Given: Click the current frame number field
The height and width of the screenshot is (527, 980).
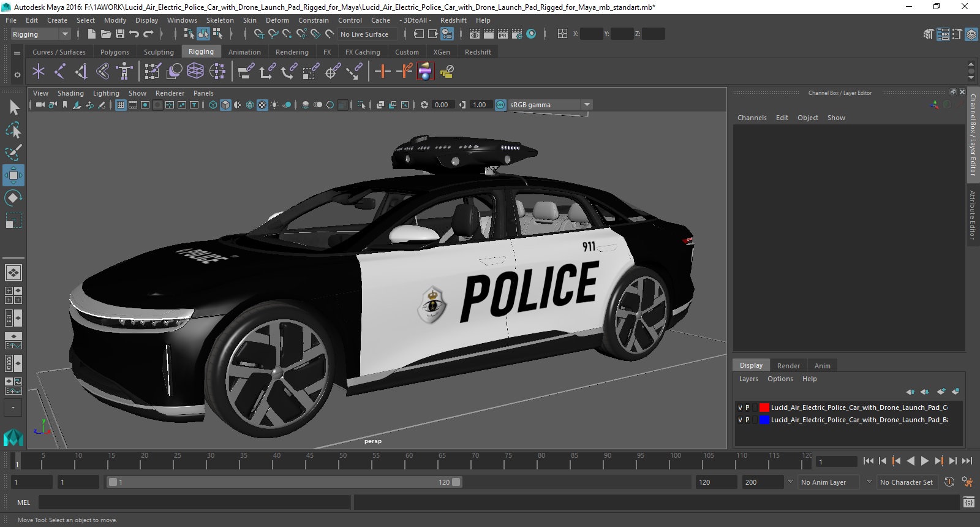Looking at the screenshot, I should (837, 461).
